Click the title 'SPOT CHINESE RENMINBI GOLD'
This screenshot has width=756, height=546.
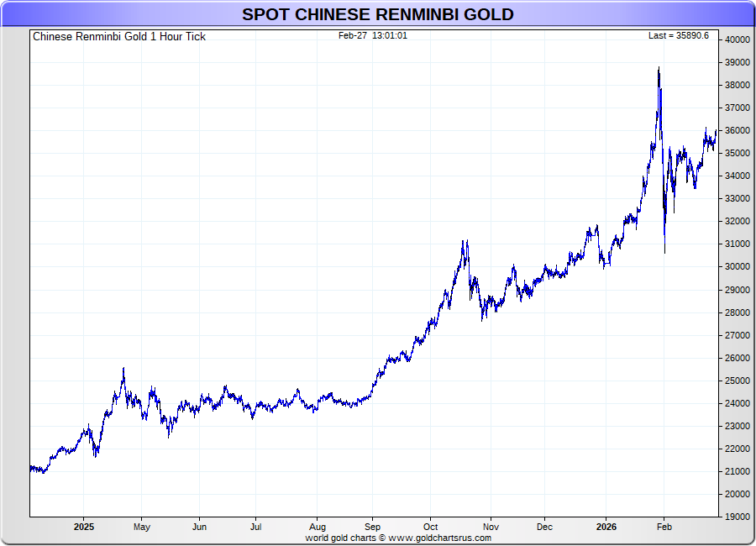[x=377, y=14]
